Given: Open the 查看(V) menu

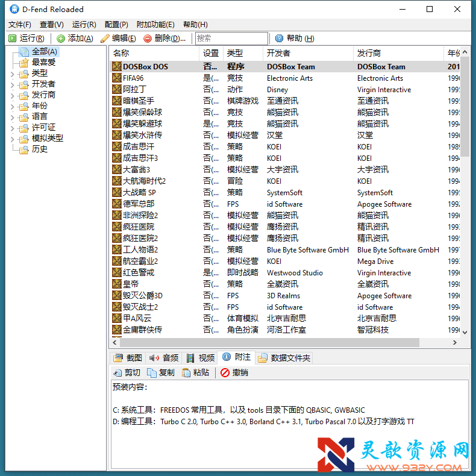Looking at the screenshot, I should tap(52, 25).
